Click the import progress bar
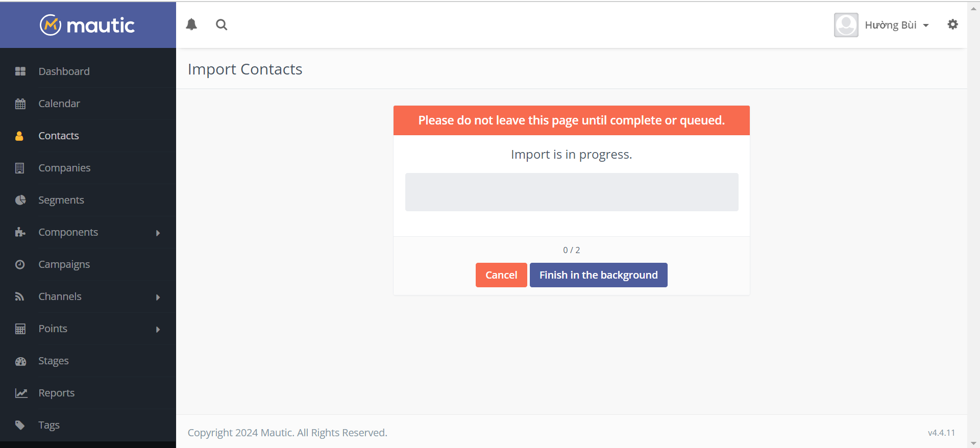980x448 pixels. click(x=571, y=192)
